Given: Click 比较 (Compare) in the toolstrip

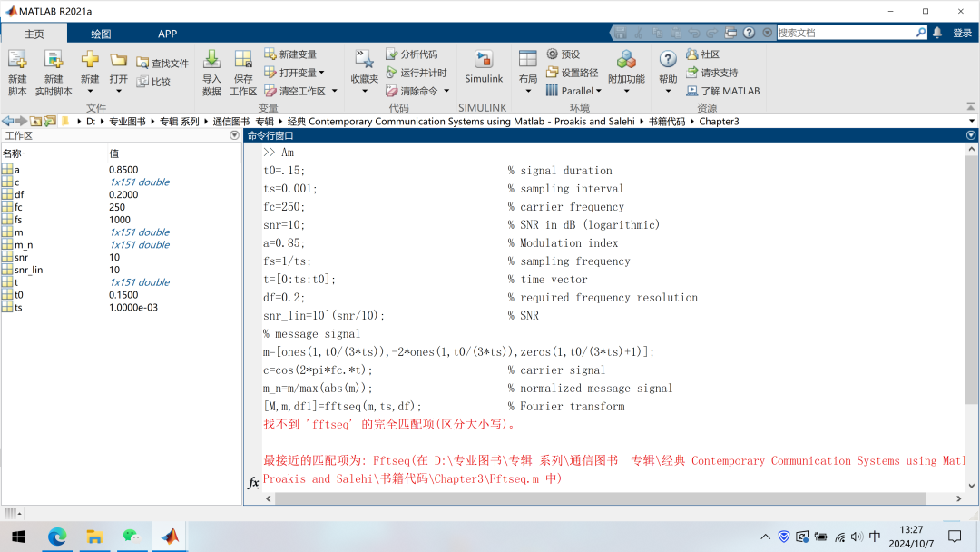Looking at the screenshot, I should point(153,82).
